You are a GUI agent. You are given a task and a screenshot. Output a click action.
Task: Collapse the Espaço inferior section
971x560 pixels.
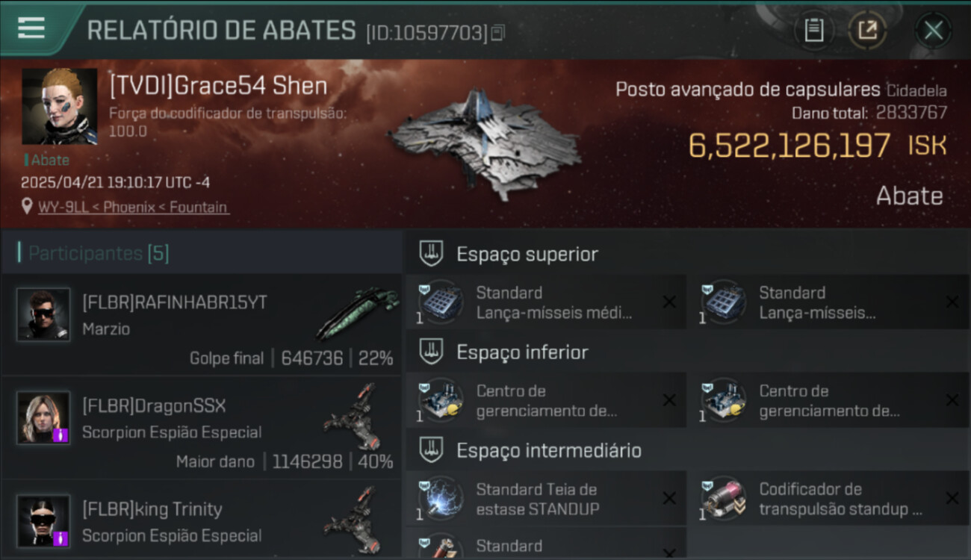[x=431, y=352]
